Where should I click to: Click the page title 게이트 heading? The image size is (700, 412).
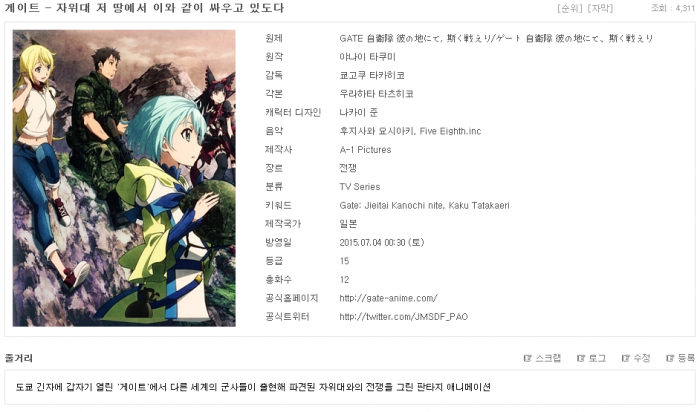(x=144, y=8)
